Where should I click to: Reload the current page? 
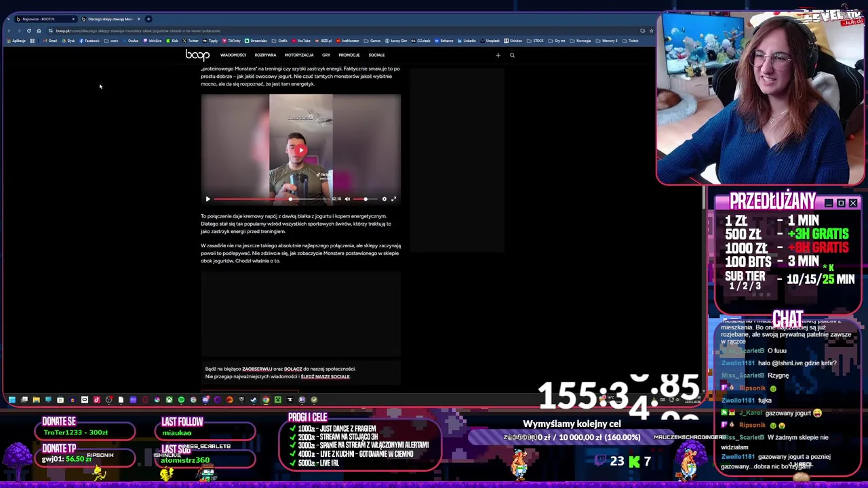[28, 30]
